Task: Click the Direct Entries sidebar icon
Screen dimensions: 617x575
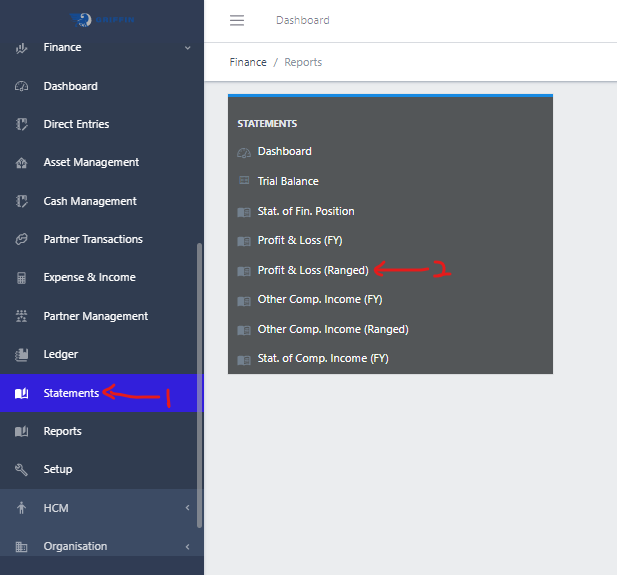Action: (x=21, y=125)
